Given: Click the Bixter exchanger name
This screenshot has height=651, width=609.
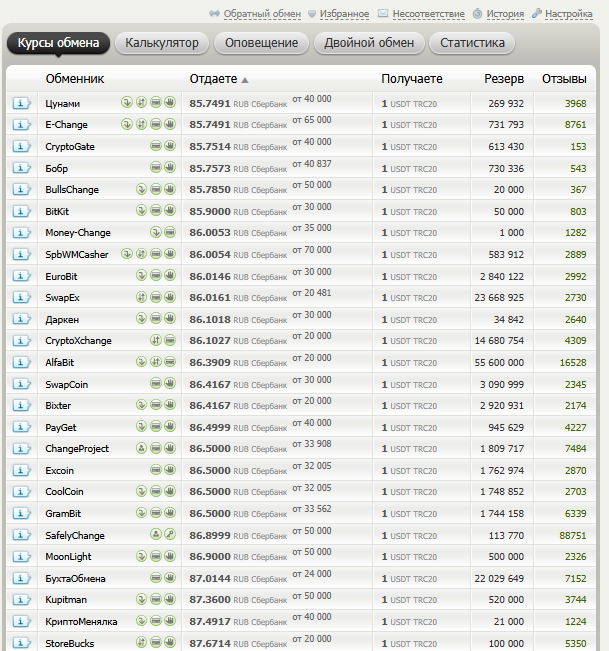Looking at the screenshot, I should (x=58, y=406).
